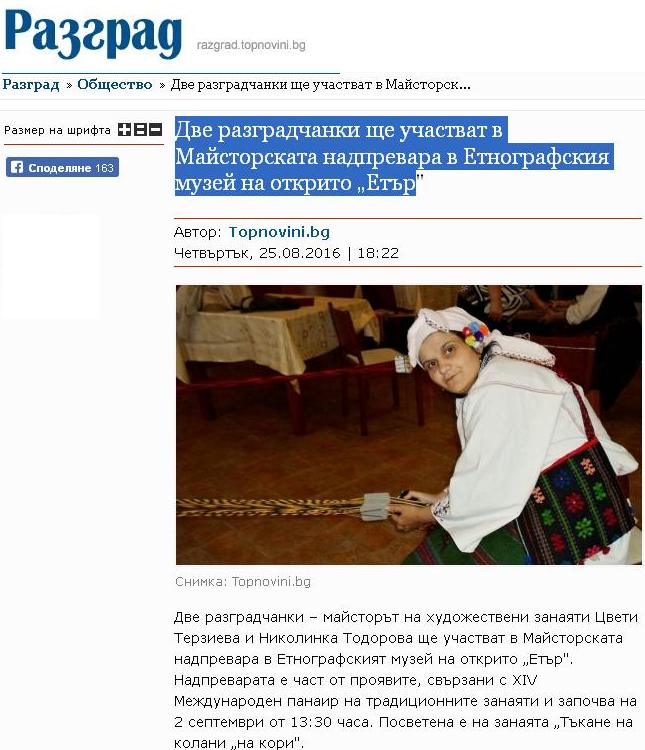Image resolution: width=645 pixels, height=750 pixels.
Task: Click the truncated article title in breadcrumb
Action: coord(321,85)
